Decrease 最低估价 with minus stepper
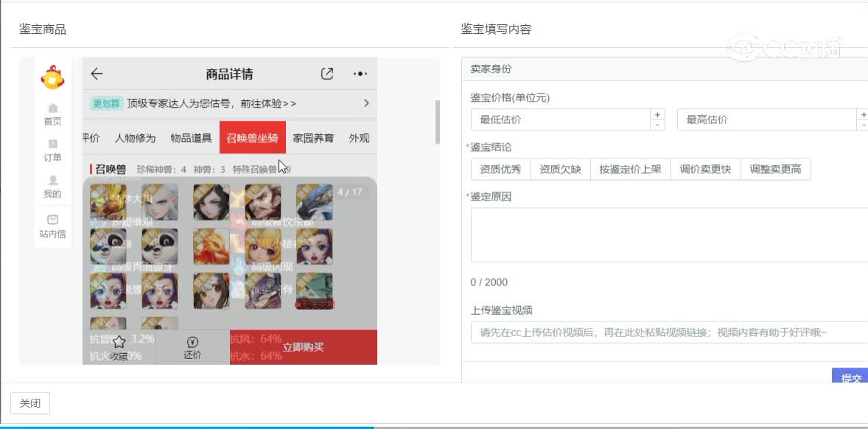The width and height of the screenshot is (868, 429). [657, 125]
